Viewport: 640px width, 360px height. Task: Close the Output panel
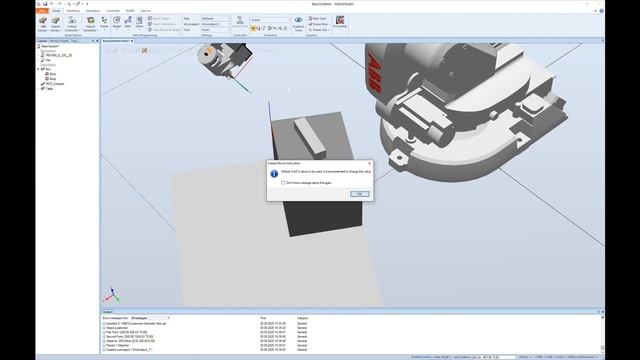(602, 312)
